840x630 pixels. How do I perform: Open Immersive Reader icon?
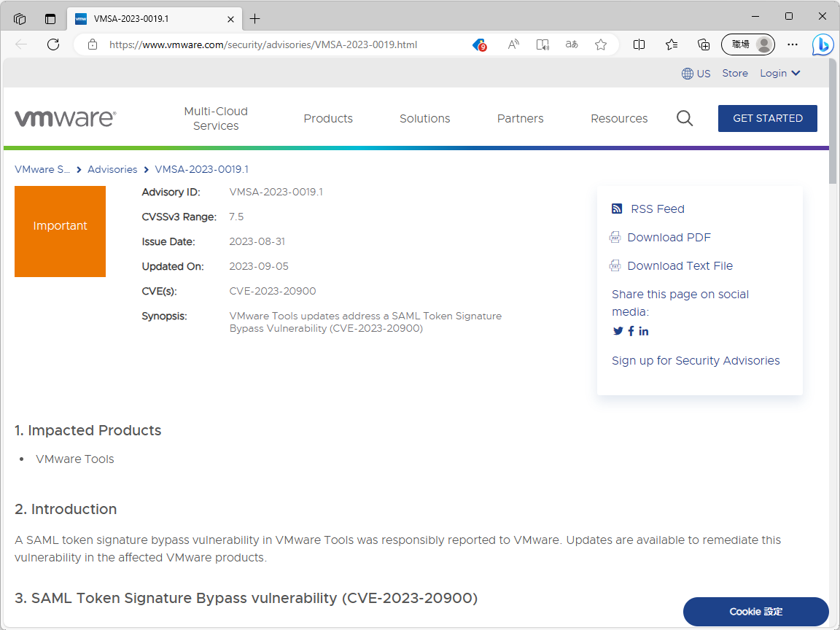[x=542, y=44]
